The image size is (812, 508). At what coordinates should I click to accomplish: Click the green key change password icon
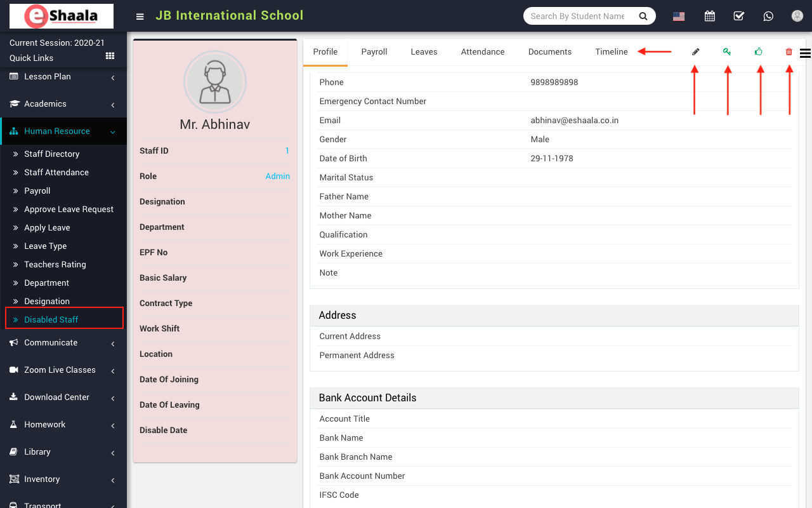click(x=727, y=52)
